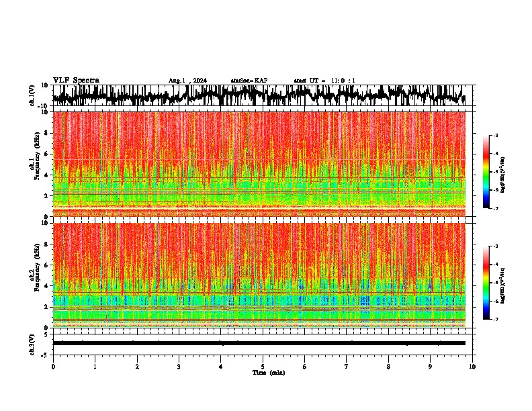The width and height of the screenshot is (532, 411).
Task: Click the ch.1 spectrogram colour bar
Action: tap(486, 172)
